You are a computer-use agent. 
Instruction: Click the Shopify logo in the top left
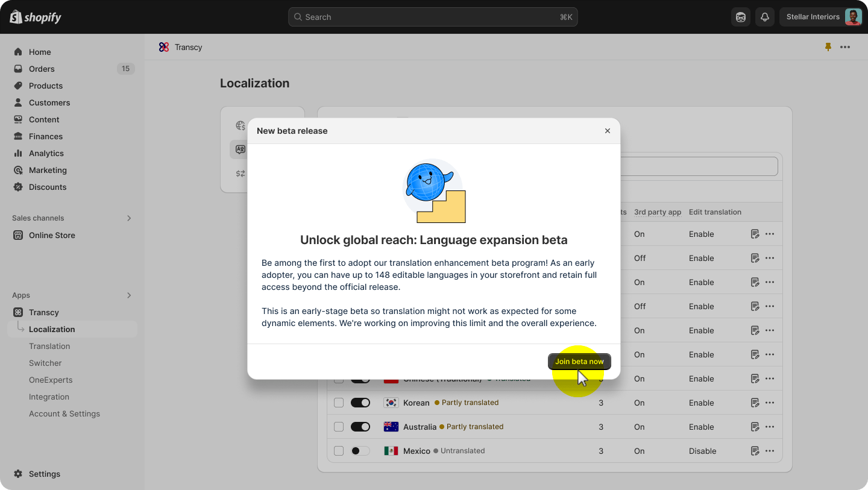pyautogui.click(x=34, y=17)
